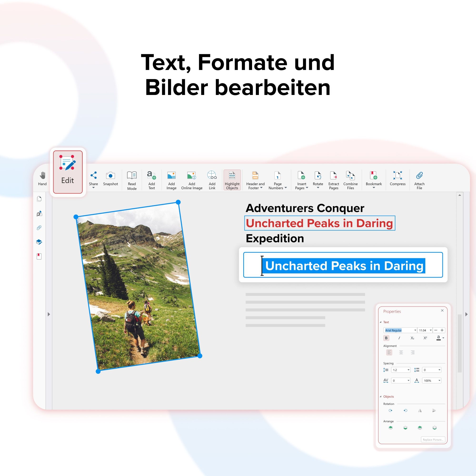This screenshot has height=476, width=476.
Task: Toggle Bold formatting in Properties
Action: click(x=386, y=338)
